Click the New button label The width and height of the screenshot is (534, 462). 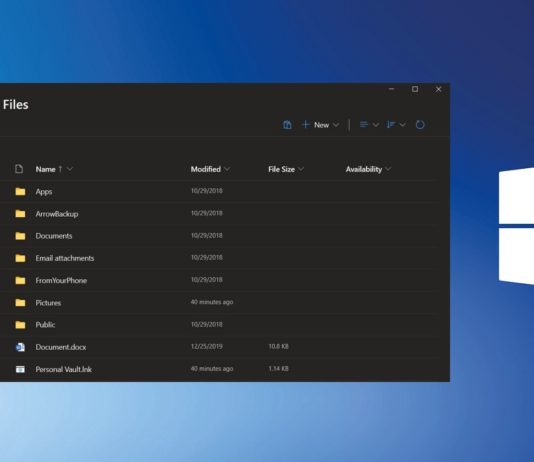321,125
